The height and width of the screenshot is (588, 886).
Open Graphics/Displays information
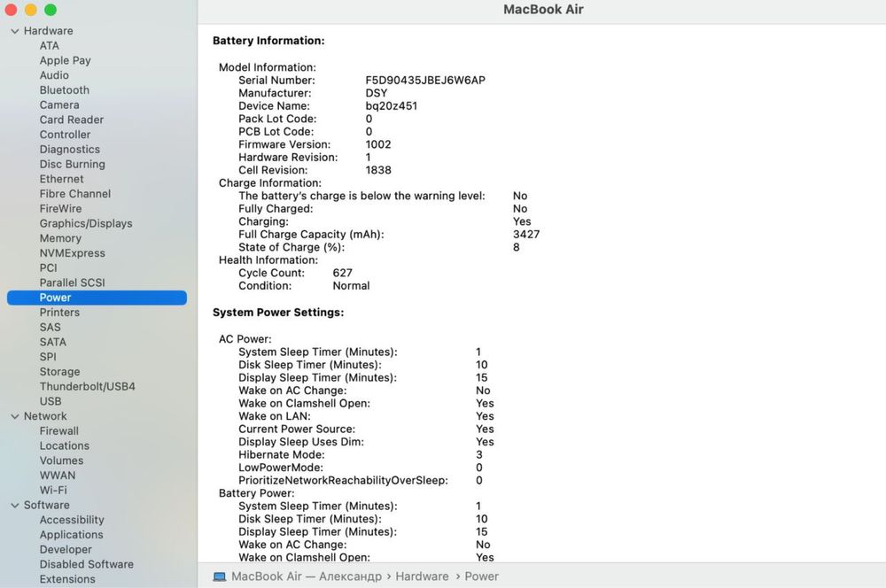click(86, 224)
